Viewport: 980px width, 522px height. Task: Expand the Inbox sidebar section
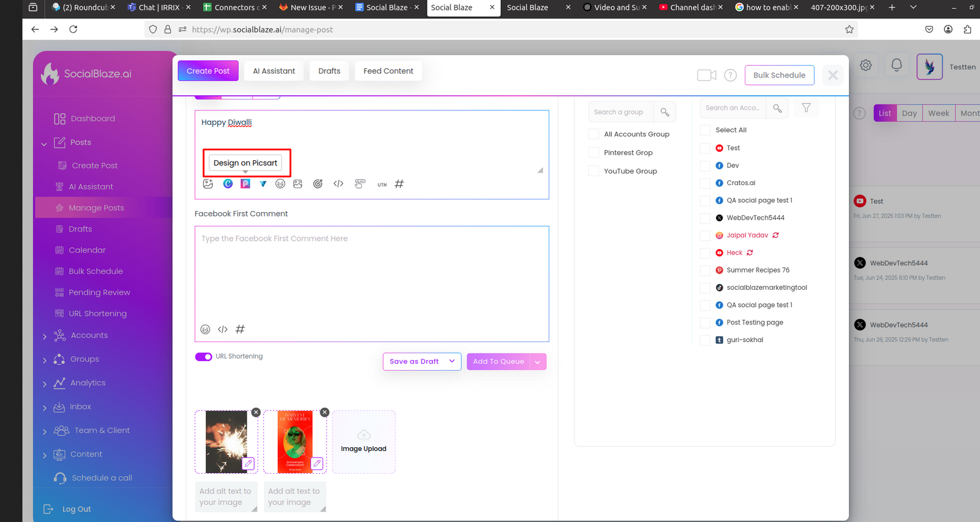pos(44,408)
